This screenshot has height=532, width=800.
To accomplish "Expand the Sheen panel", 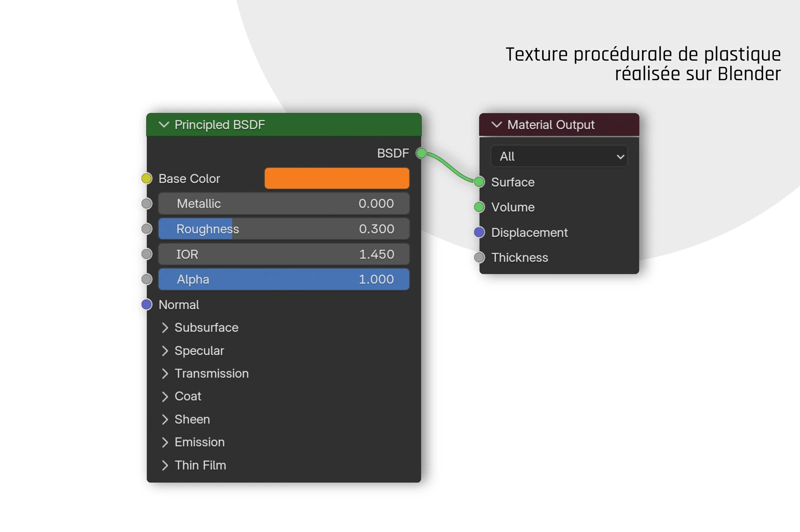I will 165,420.
